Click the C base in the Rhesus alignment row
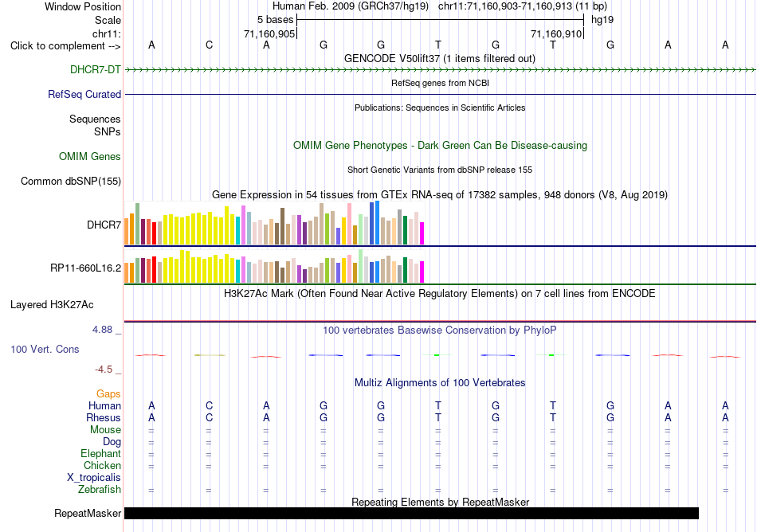This screenshot has width=757, height=532. click(209, 417)
